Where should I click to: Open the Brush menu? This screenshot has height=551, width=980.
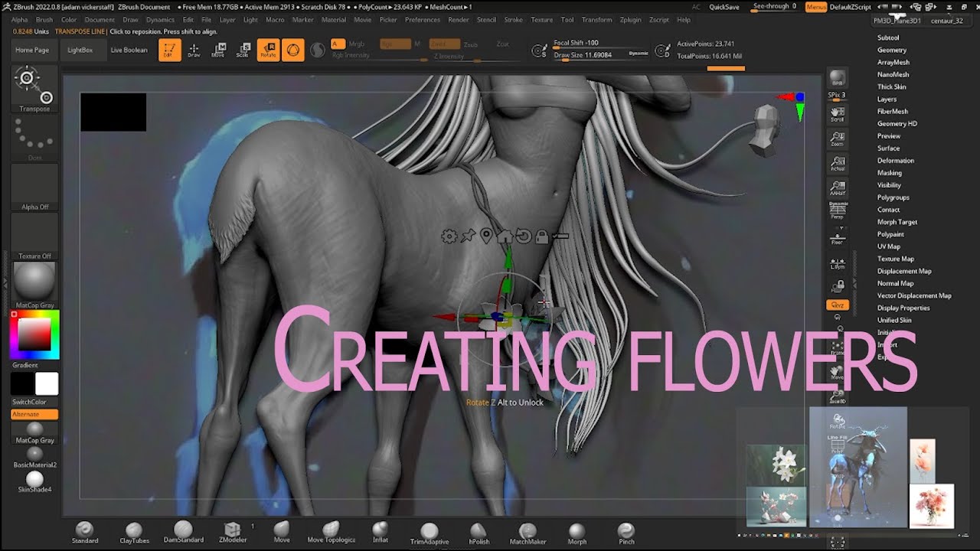[44, 20]
